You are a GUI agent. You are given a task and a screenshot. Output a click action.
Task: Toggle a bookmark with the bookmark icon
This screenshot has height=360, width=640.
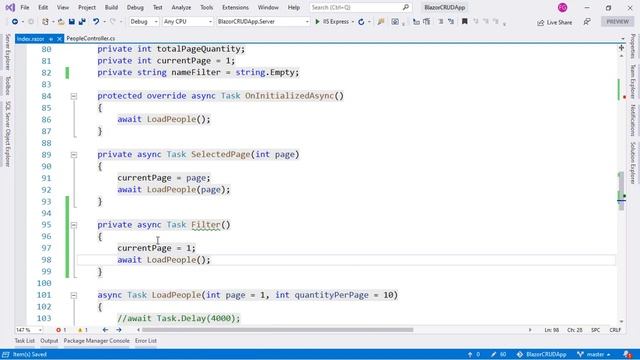[464, 22]
